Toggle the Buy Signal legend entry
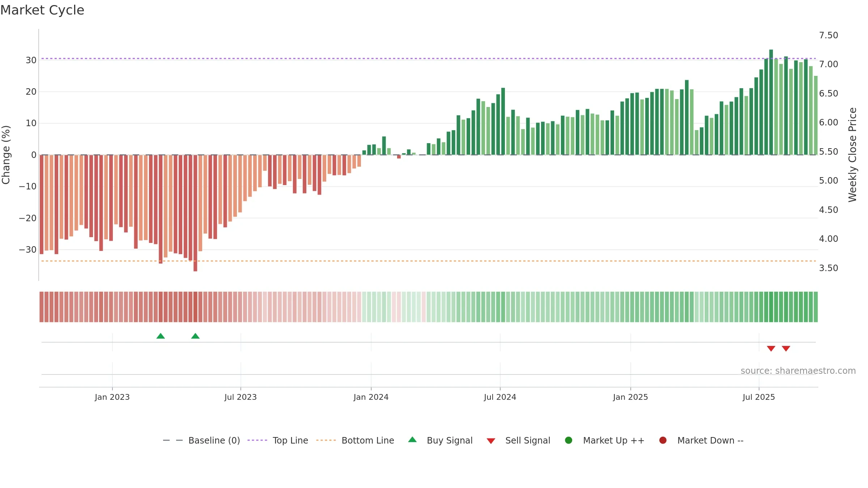 440,440
